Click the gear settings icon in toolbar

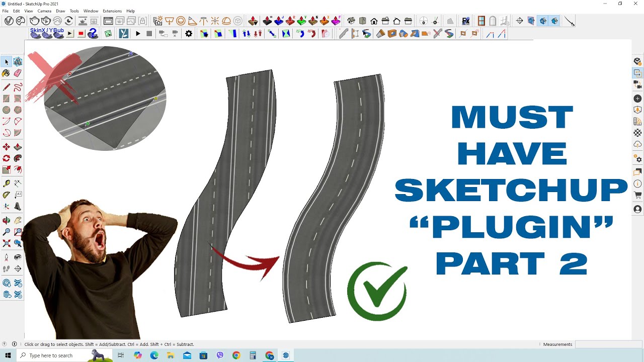point(189,34)
